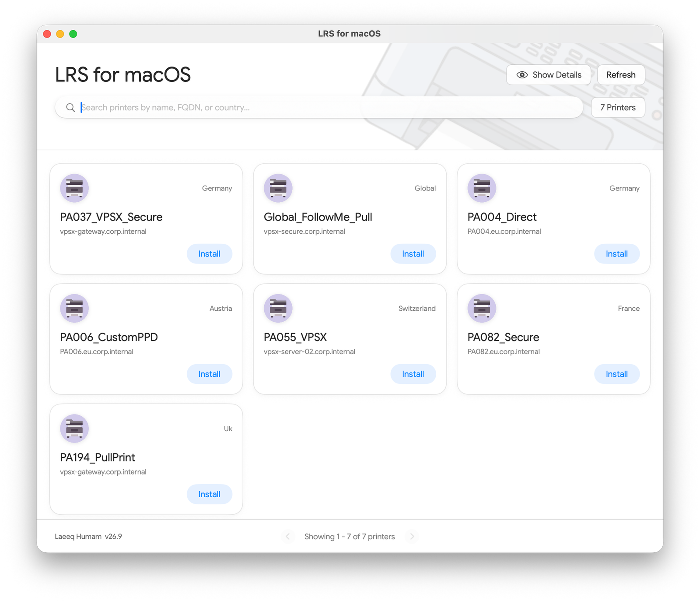The height and width of the screenshot is (601, 700).
Task: Select the PA004_Direct printer name
Action: click(502, 217)
